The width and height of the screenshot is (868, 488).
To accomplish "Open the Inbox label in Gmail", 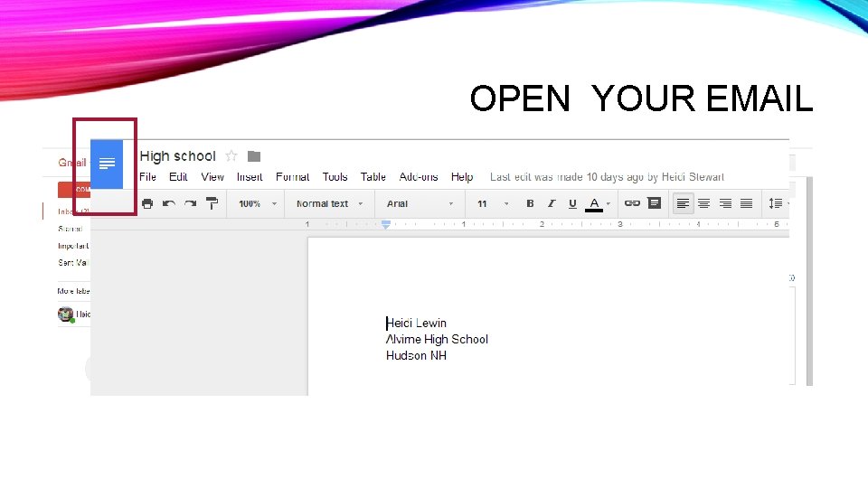I will 73,211.
